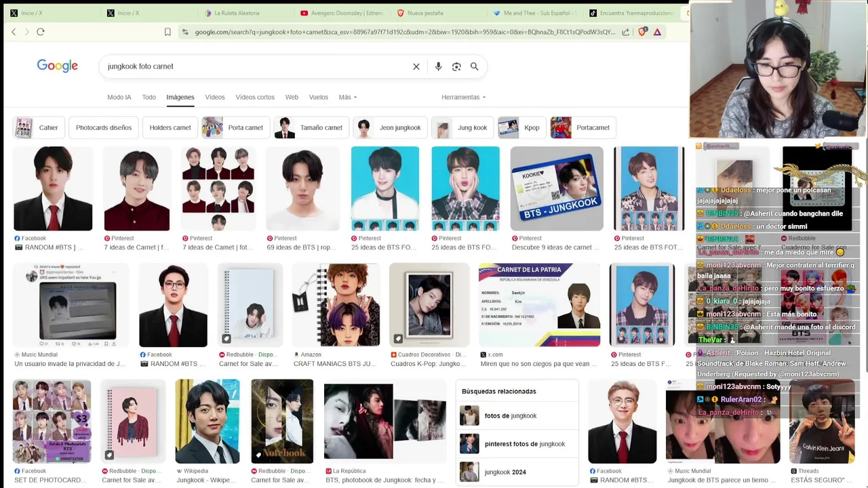The width and height of the screenshot is (868, 488).
Task: Select the Web results tab
Action: coord(292,97)
